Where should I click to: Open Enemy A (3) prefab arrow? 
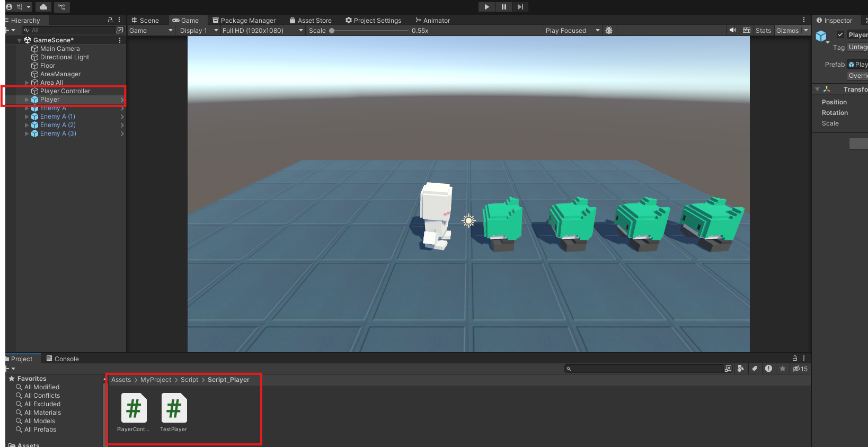[x=122, y=133]
